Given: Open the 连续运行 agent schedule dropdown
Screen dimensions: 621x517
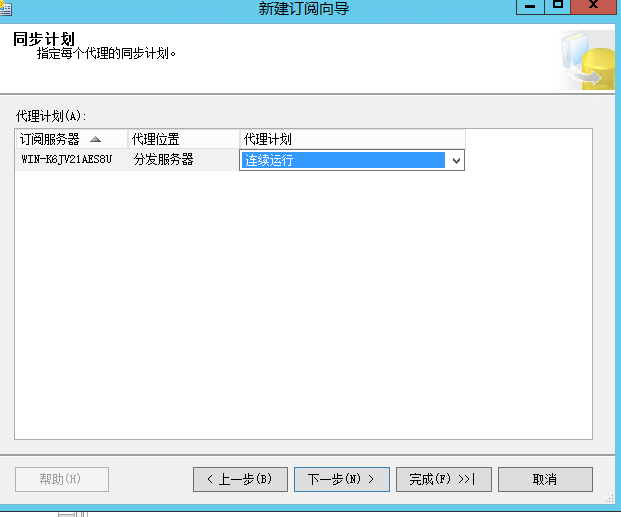Looking at the screenshot, I should tap(456, 160).
